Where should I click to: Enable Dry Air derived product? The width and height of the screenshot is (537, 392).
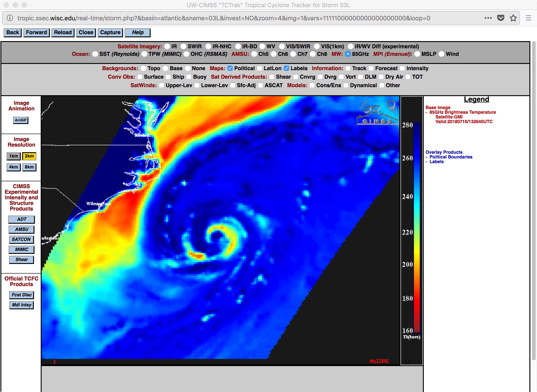tap(381, 77)
